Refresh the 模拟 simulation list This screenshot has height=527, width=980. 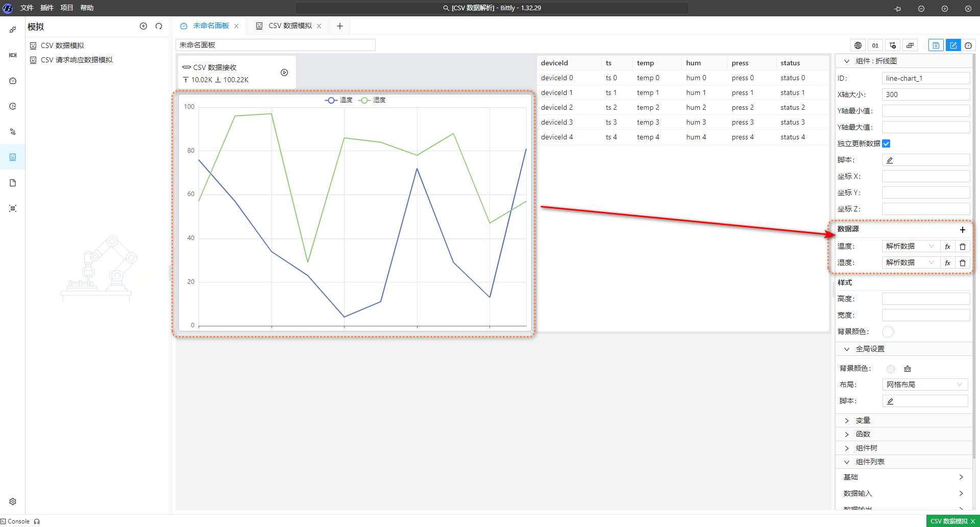pos(159,26)
